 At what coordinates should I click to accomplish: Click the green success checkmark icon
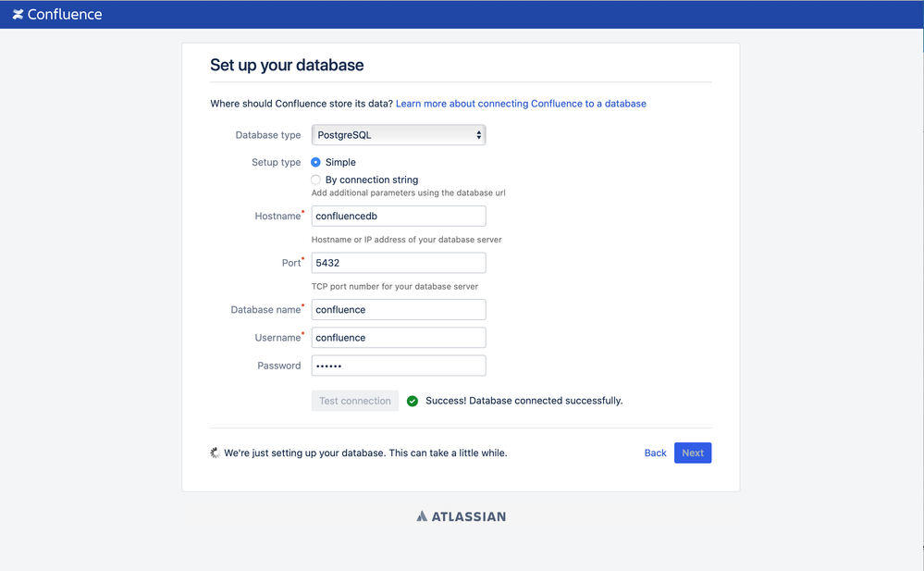[413, 401]
